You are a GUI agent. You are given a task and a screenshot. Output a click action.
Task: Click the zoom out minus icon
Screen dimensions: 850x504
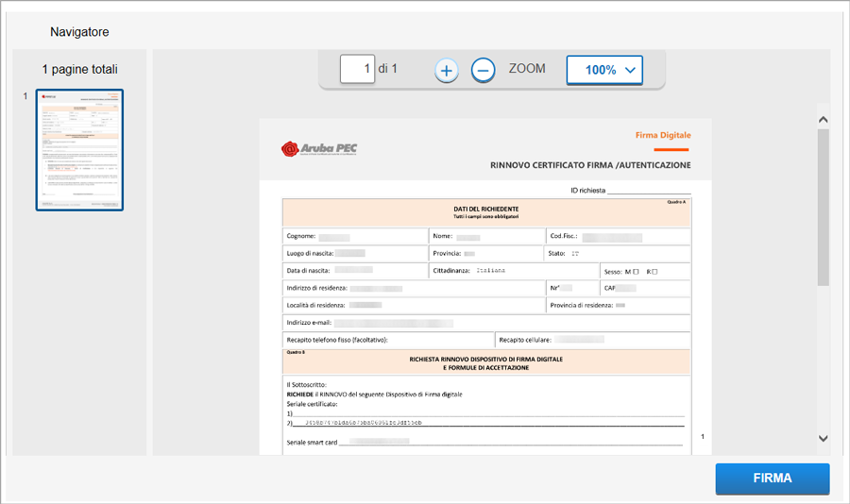click(x=483, y=71)
